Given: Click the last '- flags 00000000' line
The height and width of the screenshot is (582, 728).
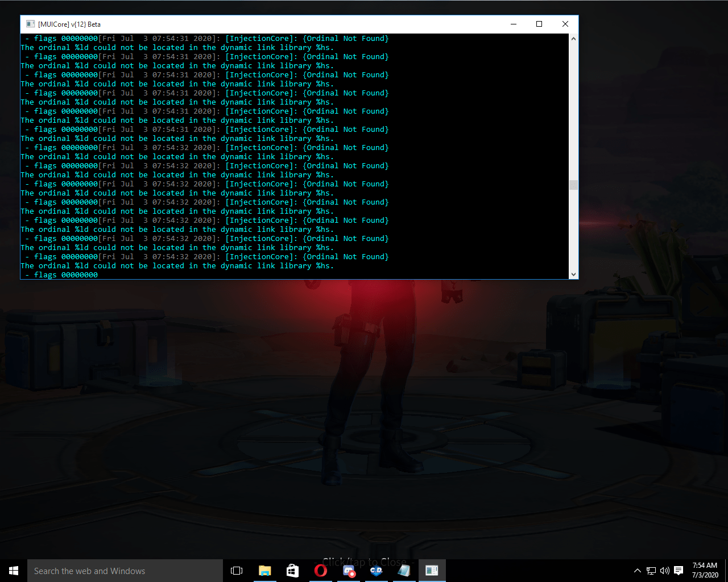Looking at the screenshot, I should click(x=61, y=275).
